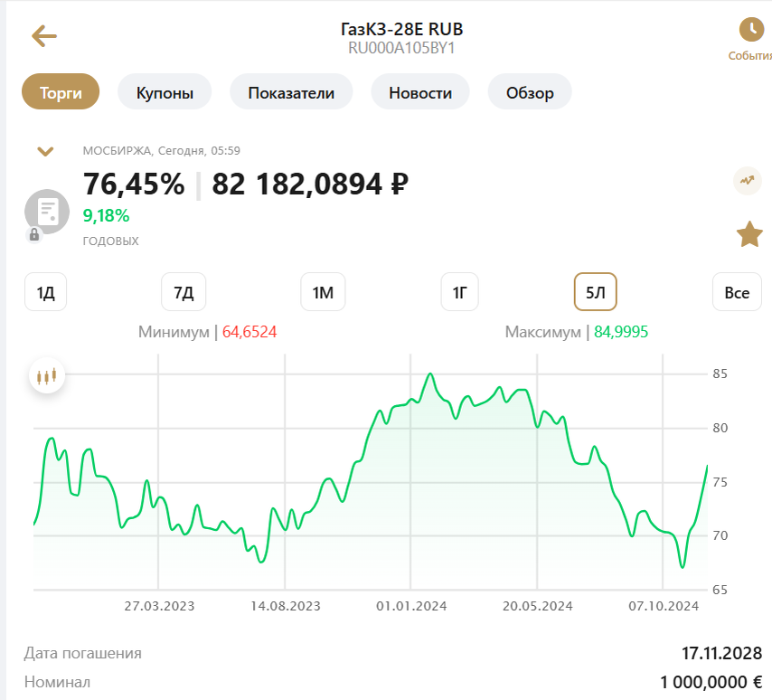Show the Все full-period chart
The height and width of the screenshot is (700, 772).
pos(737,293)
